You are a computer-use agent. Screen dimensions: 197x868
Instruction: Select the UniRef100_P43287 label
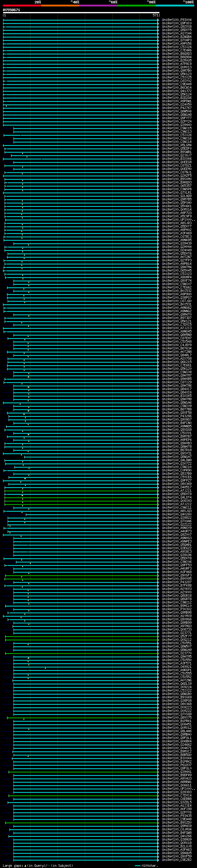(x=177, y=582)
